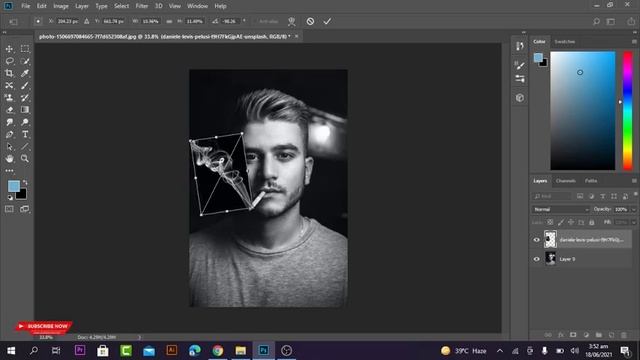Click the background color swatch in toolbar
Image resolution: width=640 pixels, height=360 pixels.
tap(22, 195)
